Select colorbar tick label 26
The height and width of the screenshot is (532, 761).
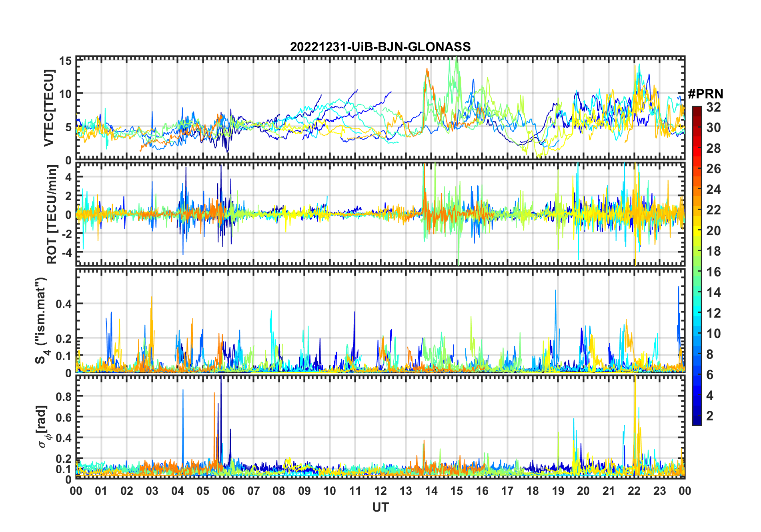[x=713, y=169]
